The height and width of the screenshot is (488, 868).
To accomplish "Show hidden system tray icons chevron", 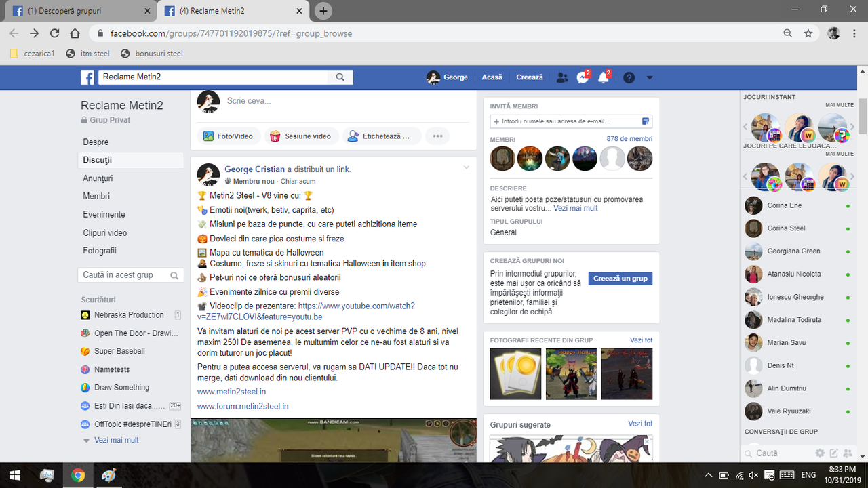I will coord(708,475).
